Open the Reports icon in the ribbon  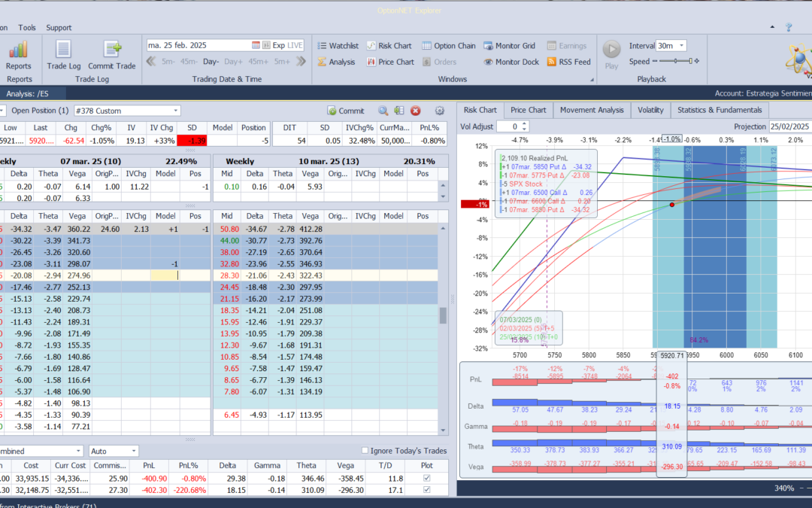19,50
